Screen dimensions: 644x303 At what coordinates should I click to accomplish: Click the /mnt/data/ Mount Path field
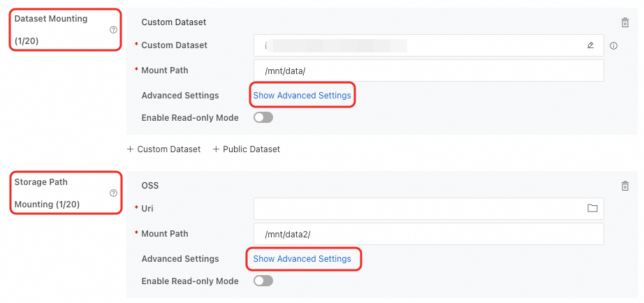tap(428, 71)
